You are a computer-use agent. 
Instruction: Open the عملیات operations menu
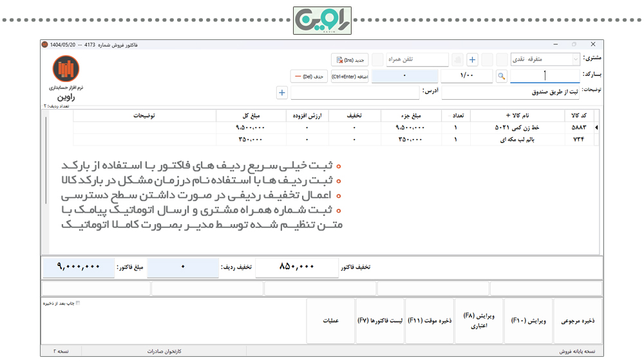click(x=331, y=321)
